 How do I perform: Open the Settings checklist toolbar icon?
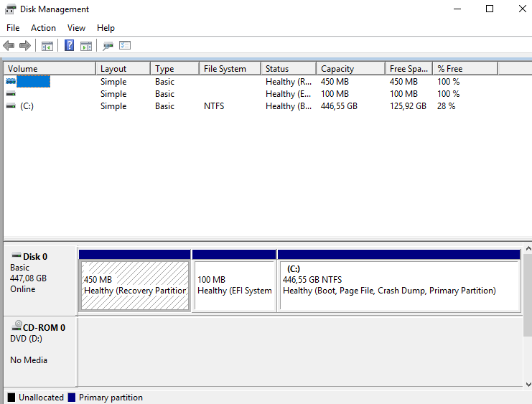[x=125, y=45]
